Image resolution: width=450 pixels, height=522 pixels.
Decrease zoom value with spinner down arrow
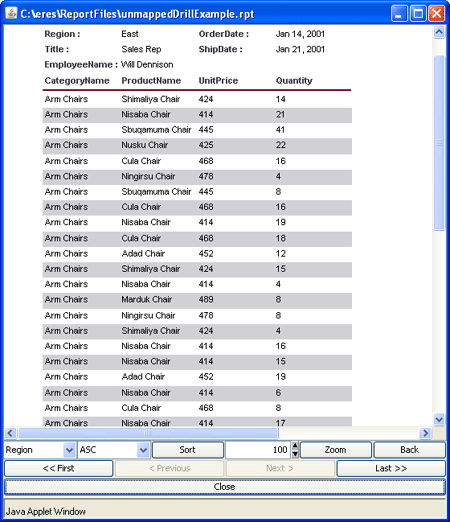tap(295, 454)
